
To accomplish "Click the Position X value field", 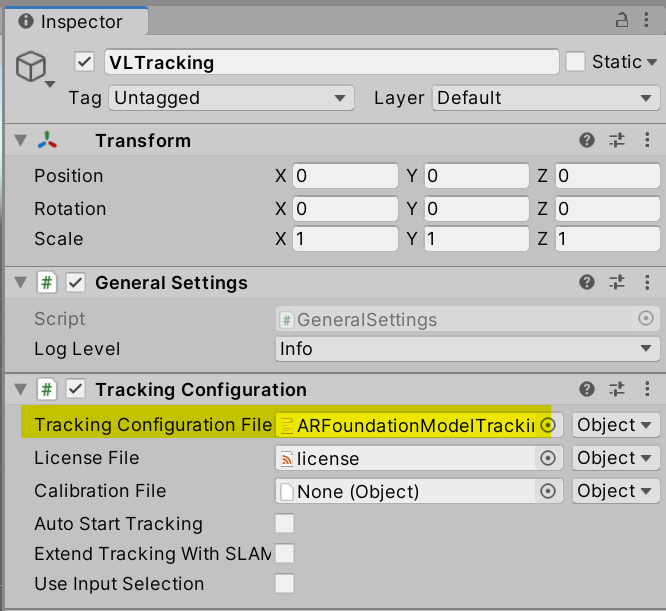I will click(345, 176).
